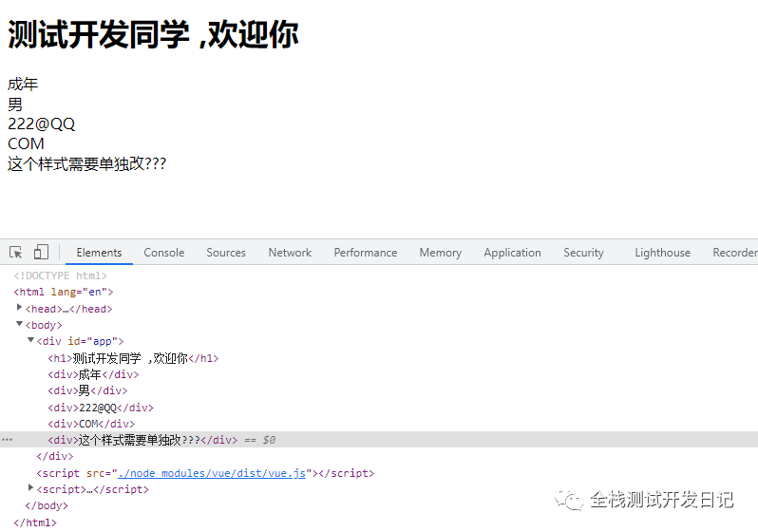Click the page text COM
Viewport: 758px width, 532px height.
pyautogui.click(x=26, y=143)
